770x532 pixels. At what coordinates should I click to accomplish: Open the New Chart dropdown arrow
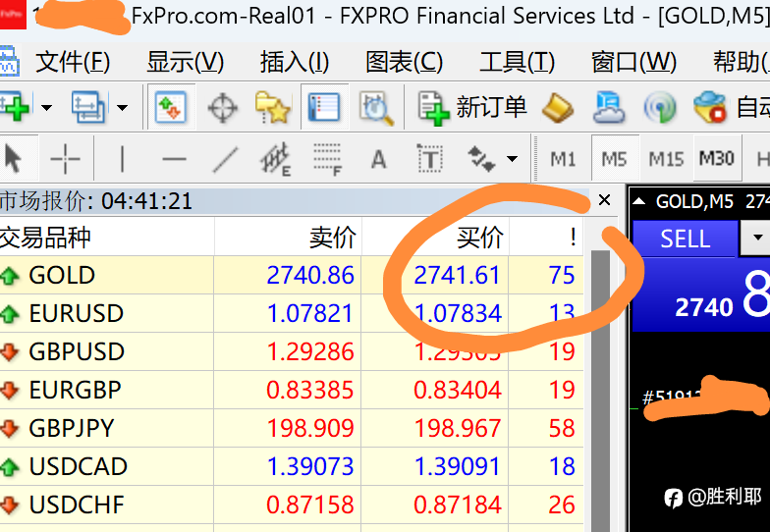coord(47,107)
